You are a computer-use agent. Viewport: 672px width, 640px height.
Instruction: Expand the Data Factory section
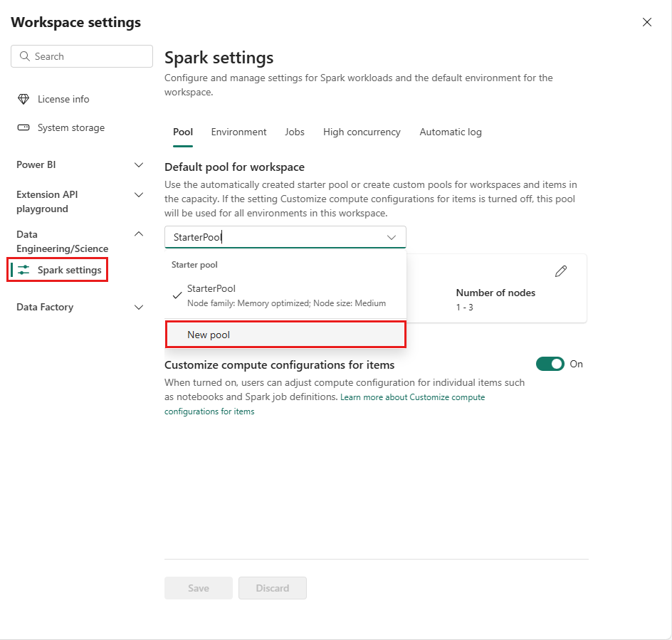[x=138, y=308]
